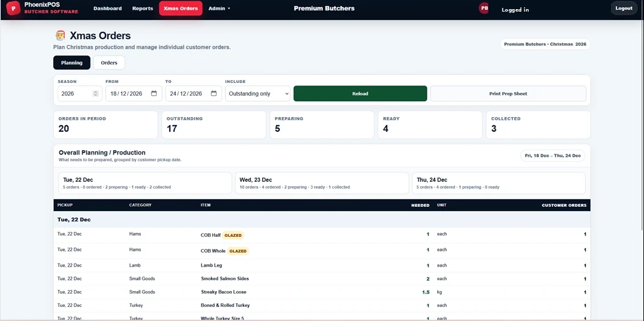This screenshot has width=644, height=321.
Task: Click Print Prep Sheet
Action: pyautogui.click(x=508, y=93)
